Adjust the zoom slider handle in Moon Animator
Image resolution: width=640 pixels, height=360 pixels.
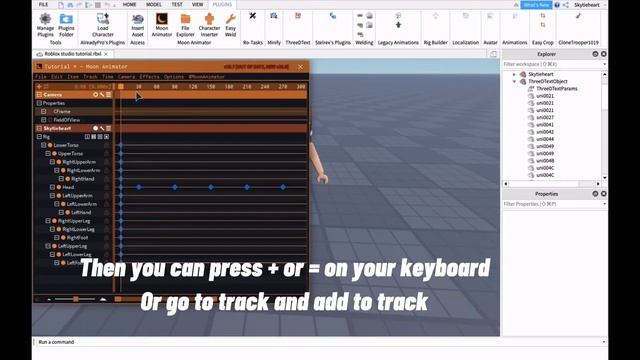(x=76, y=299)
